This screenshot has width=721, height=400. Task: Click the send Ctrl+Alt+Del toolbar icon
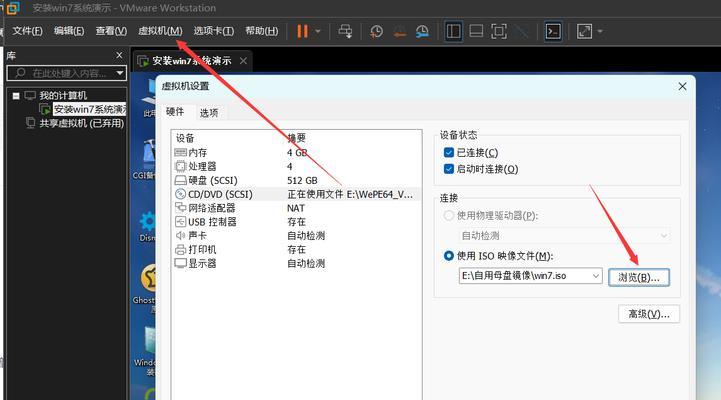pyautogui.click(x=345, y=31)
